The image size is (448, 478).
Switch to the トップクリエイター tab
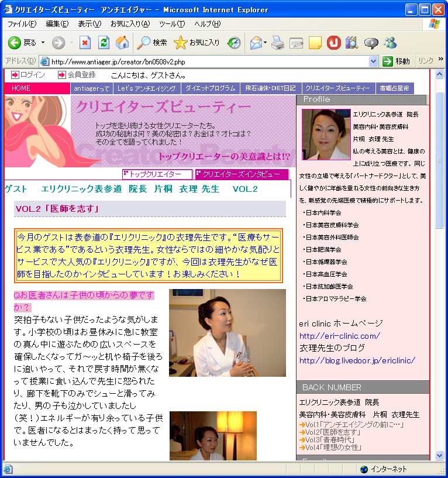(x=157, y=174)
